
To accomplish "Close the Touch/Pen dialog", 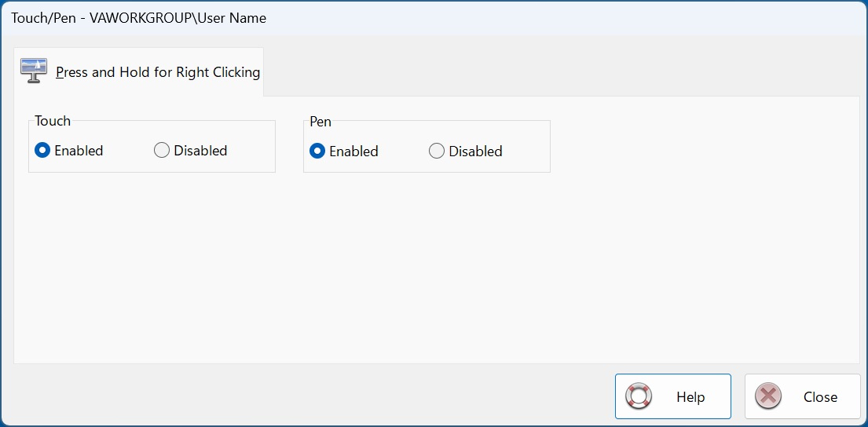I will (802, 396).
